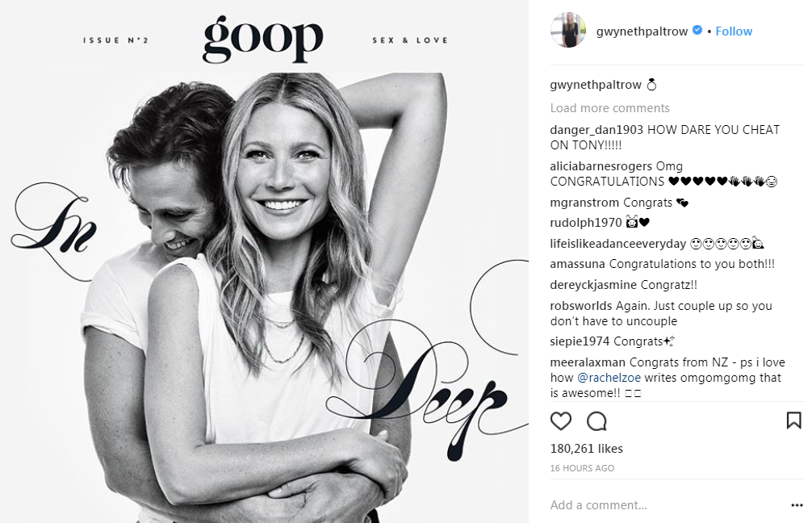Open the comment bubble icon

pos(596,421)
